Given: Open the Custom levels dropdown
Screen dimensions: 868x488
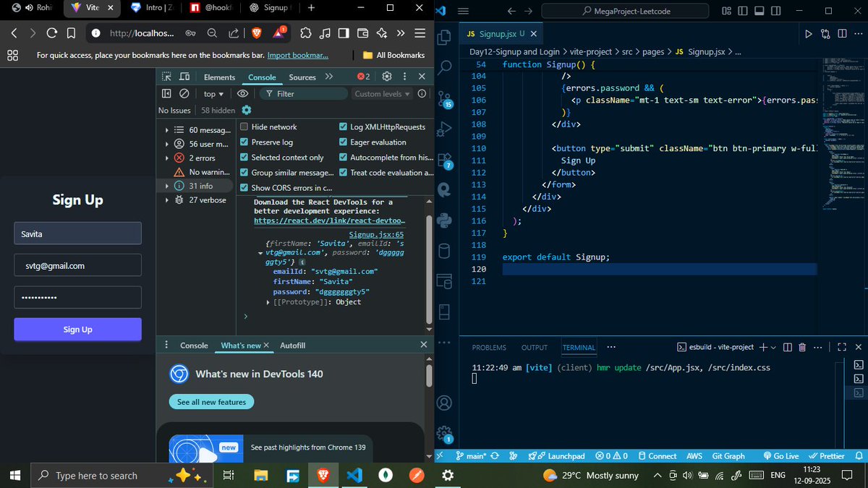Looking at the screenshot, I should coord(382,94).
